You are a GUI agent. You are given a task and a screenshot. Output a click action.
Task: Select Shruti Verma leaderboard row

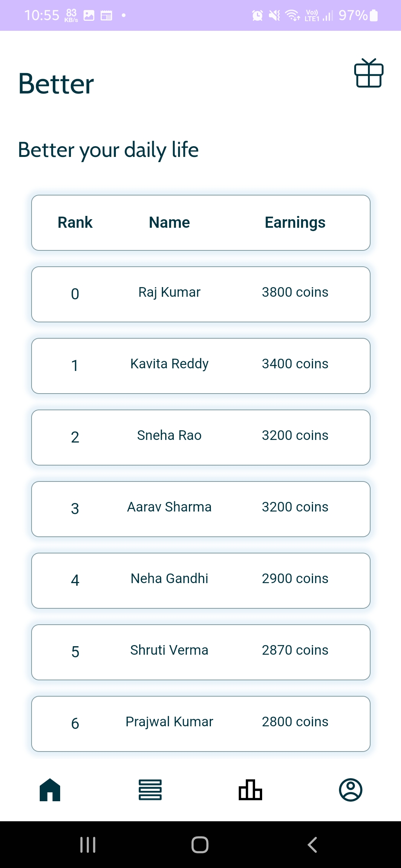coord(201,652)
